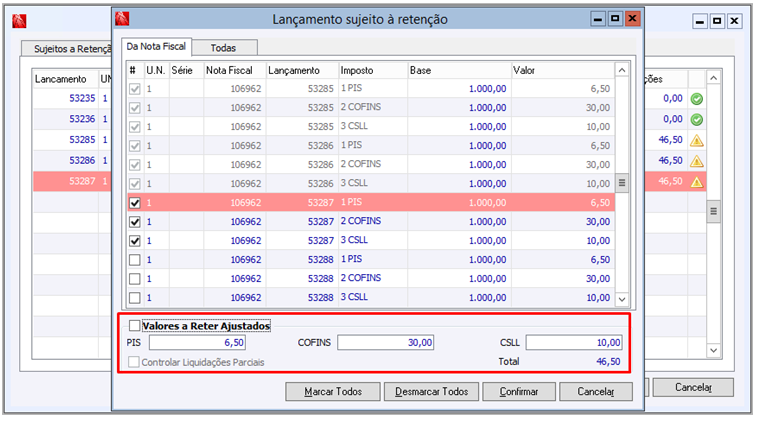Screen dimensions: 768x424
Task: Select row 53236 in background list
Action: [72, 119]
